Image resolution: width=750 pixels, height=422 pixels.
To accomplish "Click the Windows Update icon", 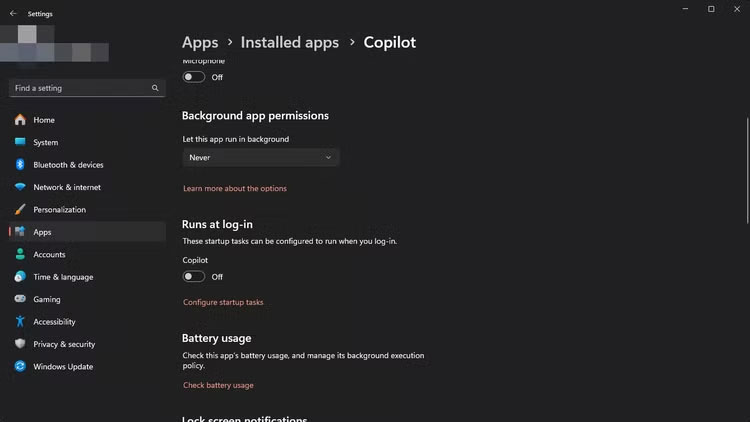I will (x=20, y=367).
